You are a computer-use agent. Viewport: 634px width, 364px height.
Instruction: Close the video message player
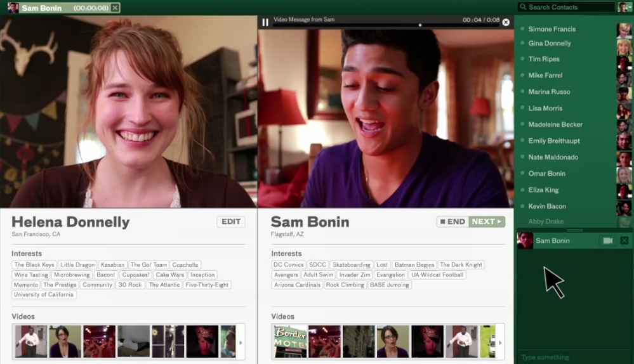(x=506, y=22)
